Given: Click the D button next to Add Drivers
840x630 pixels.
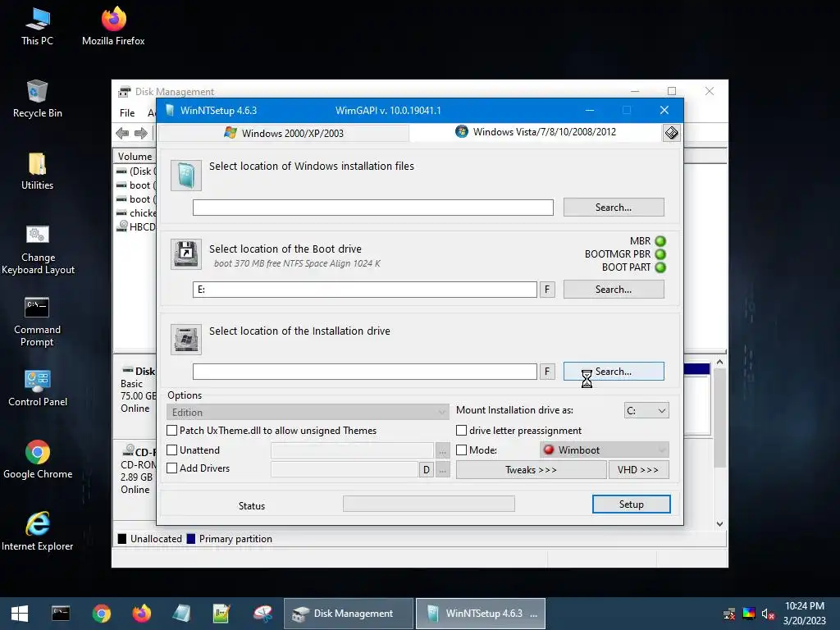Looking at the screenshot, I should click(x=426, y=470).
